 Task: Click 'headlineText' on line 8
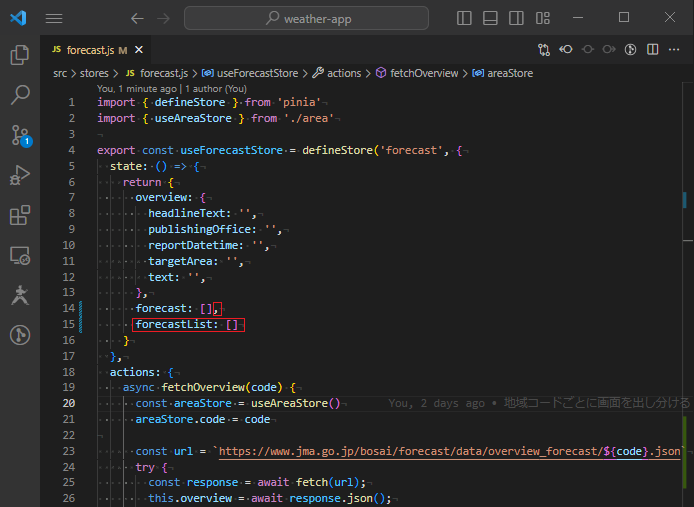click(186, 213)
